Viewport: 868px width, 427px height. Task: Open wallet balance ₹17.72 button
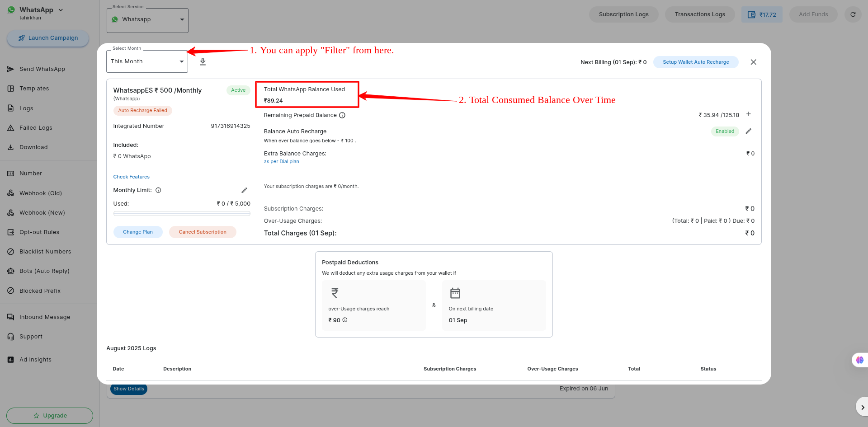(762, 14)
